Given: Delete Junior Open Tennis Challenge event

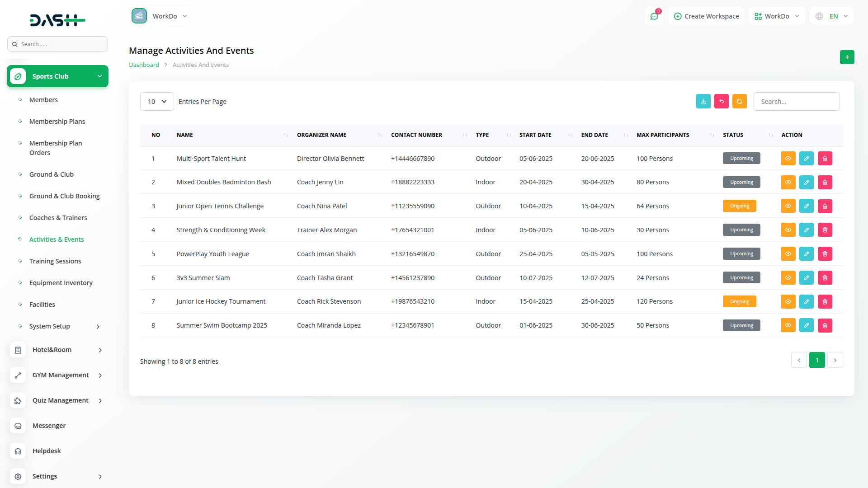Looking at the screenshot, I should click(x=825, y=206).
